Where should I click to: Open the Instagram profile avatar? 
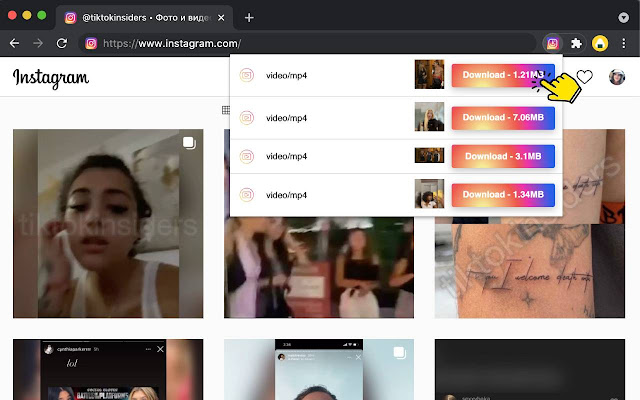point(617,77)
